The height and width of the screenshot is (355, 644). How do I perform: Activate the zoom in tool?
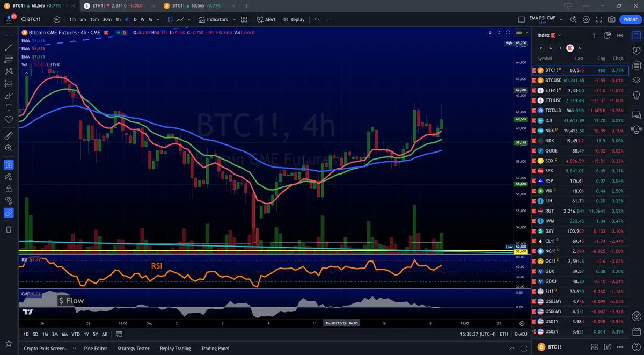tap(9, 148)
